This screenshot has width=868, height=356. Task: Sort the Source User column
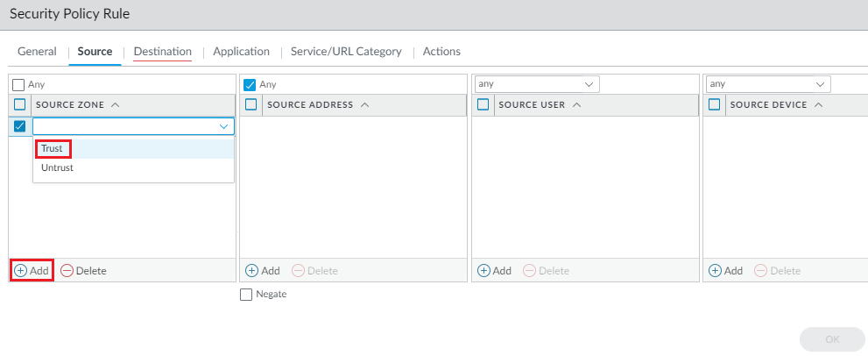pos(576,104)
